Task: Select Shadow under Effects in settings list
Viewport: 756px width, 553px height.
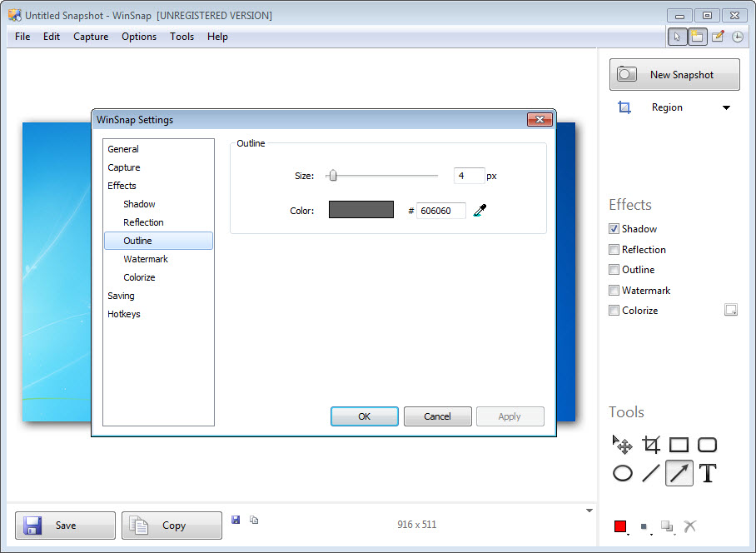Action: [139, 204]
